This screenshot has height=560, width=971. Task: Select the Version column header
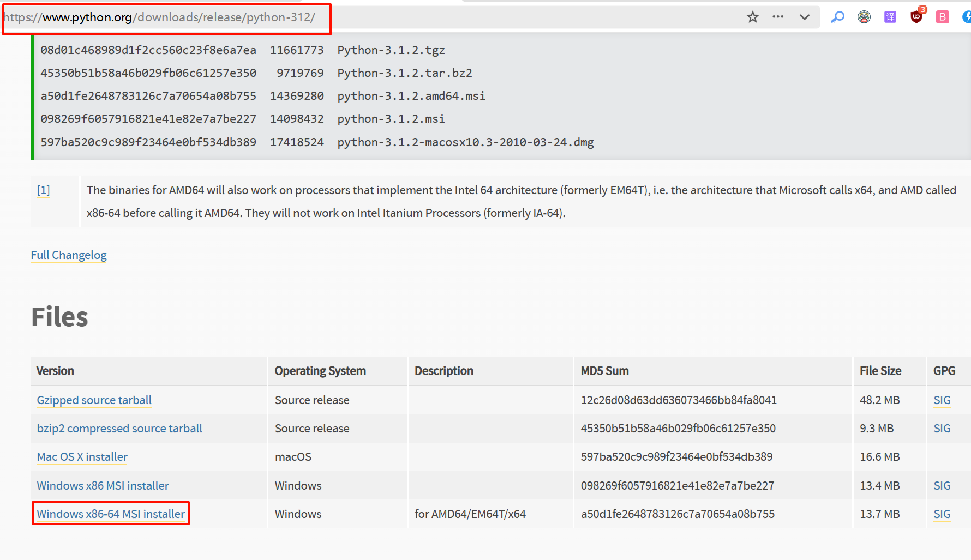tap(55, 371)
